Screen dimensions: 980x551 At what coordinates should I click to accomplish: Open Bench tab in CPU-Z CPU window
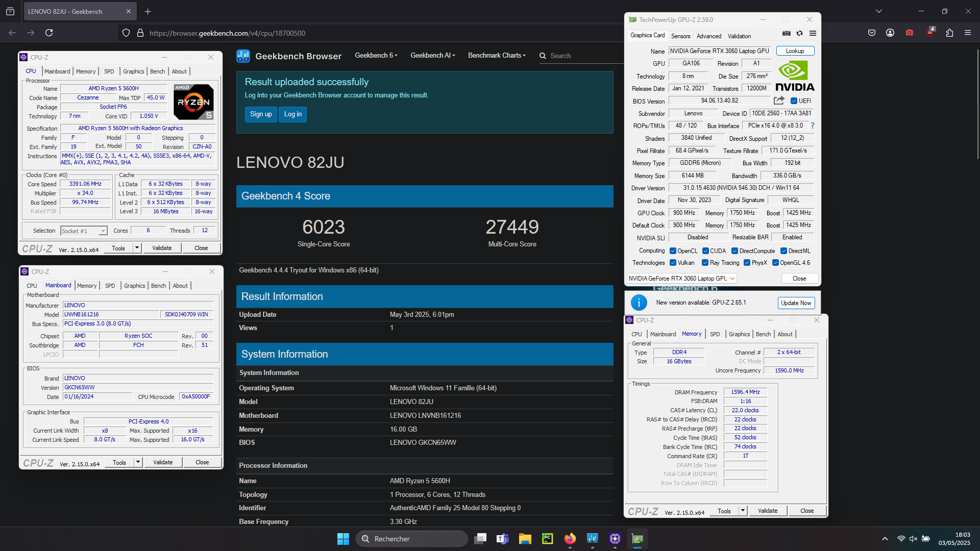pos(157,71)
